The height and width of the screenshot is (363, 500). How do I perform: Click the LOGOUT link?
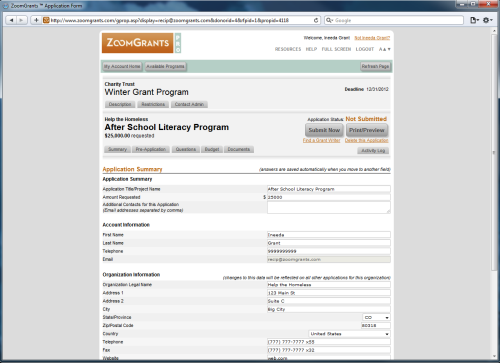tap(365, 49)
